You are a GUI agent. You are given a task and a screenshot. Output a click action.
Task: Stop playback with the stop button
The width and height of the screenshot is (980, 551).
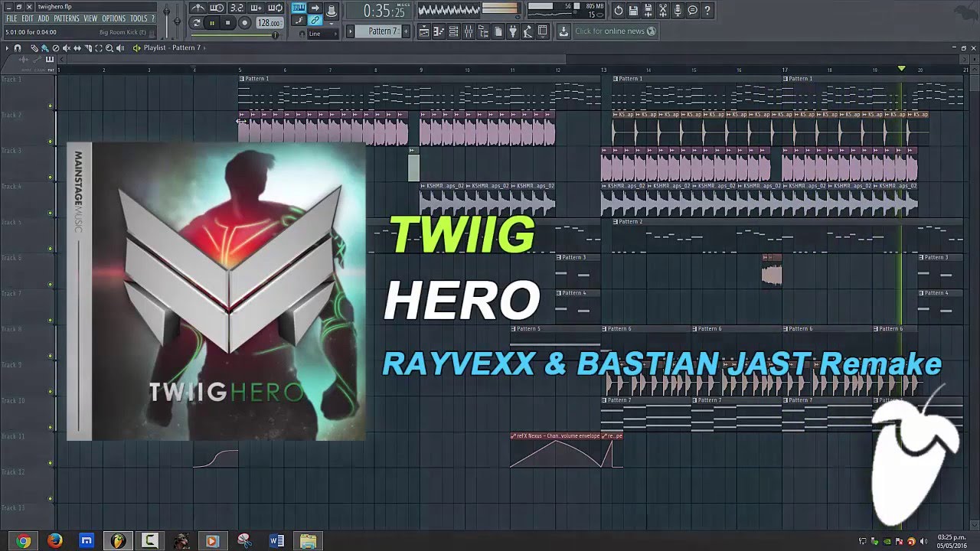point(228,23)
